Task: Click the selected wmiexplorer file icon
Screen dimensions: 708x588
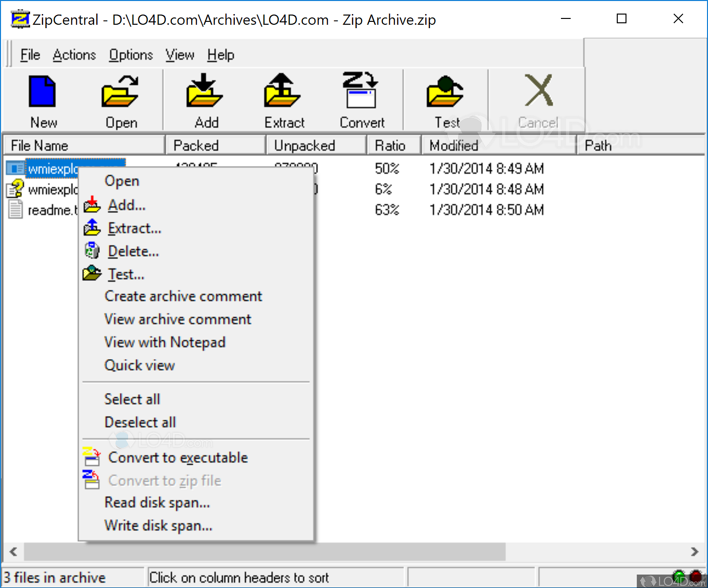Action: pos(15,168)
